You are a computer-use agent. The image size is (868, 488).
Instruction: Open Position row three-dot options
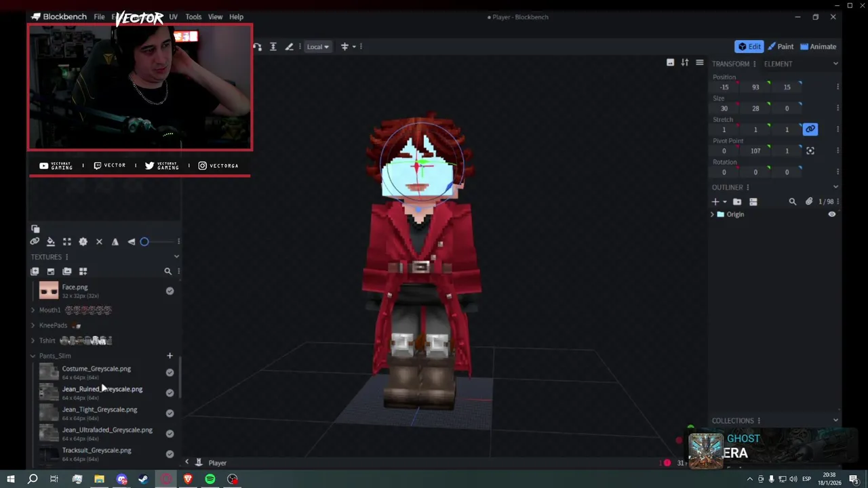tap(837, 87)
